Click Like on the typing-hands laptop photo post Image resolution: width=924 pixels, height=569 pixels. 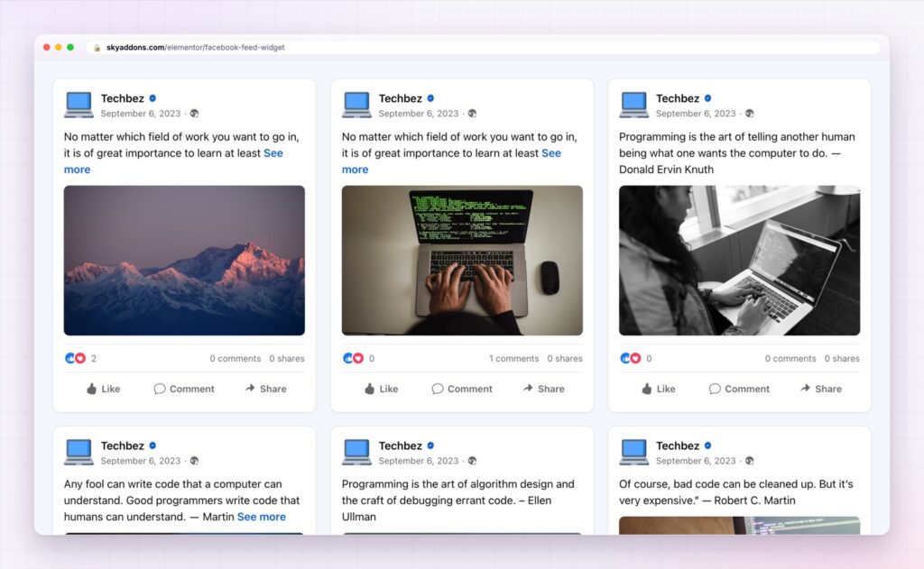pyautogui.click(x=382, y=389)
